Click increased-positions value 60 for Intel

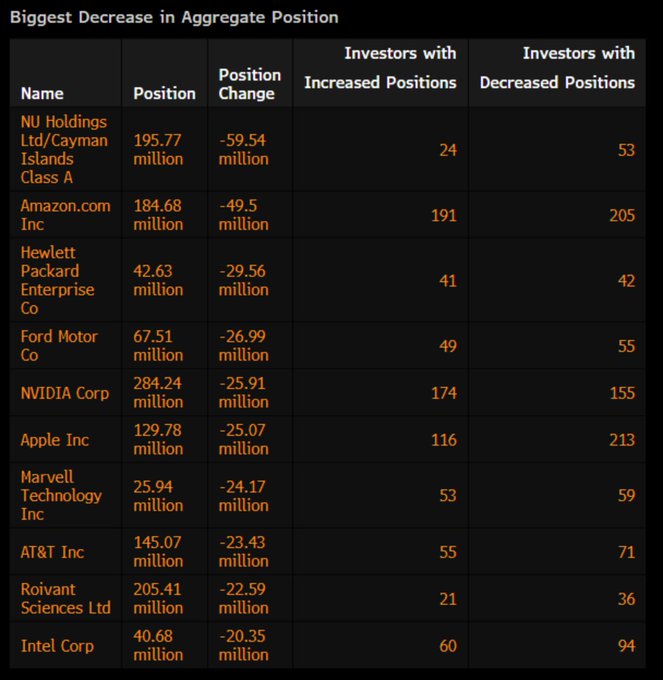pos(448,646)
